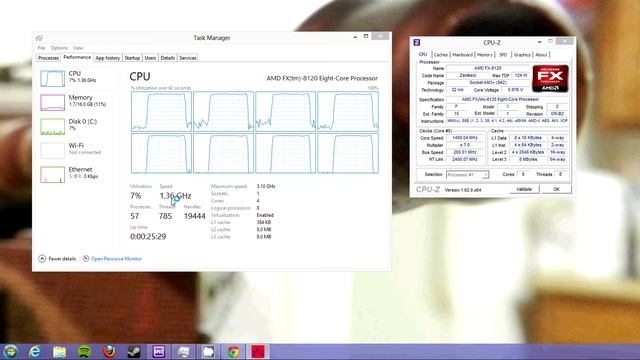
Task: Click the Resource Monitor icon beside the link
Action: tap(86, 259)
